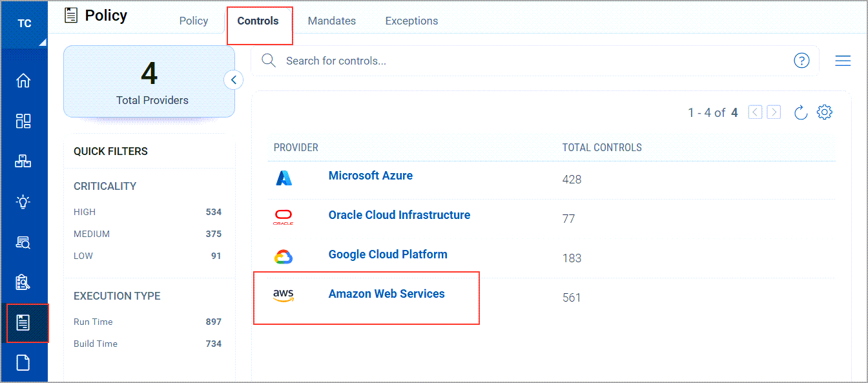Click the MEDIUM count 375
This screenshot has width=868, height=383.
pos(214,234)
